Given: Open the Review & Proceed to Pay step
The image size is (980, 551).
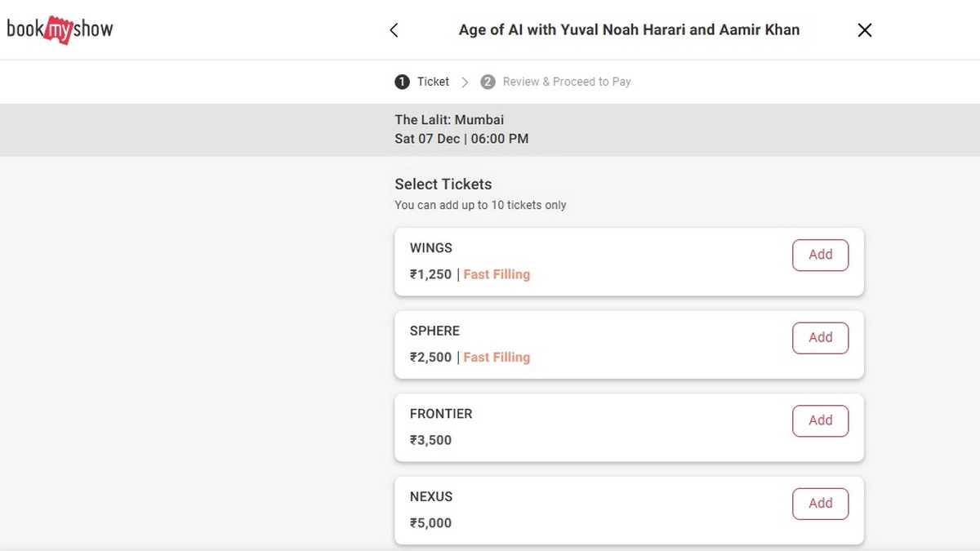Looking at the screenshot, I should [556, 82].
